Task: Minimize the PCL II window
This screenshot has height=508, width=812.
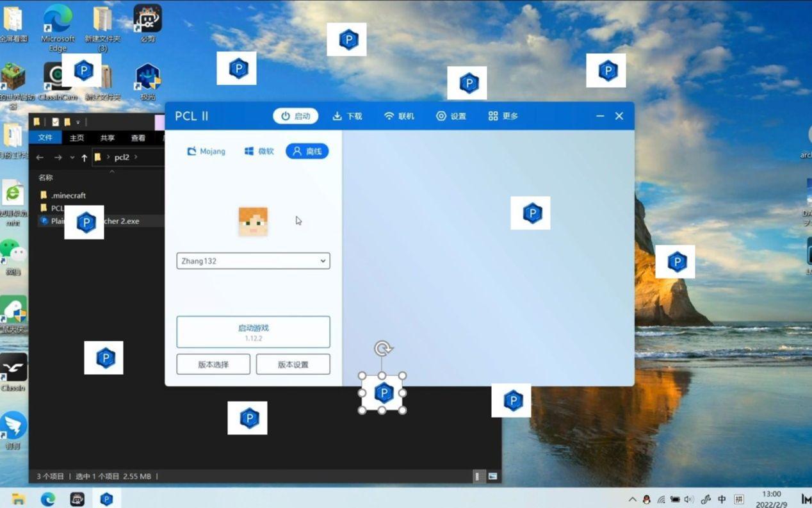Action: [x=600, y=116]
